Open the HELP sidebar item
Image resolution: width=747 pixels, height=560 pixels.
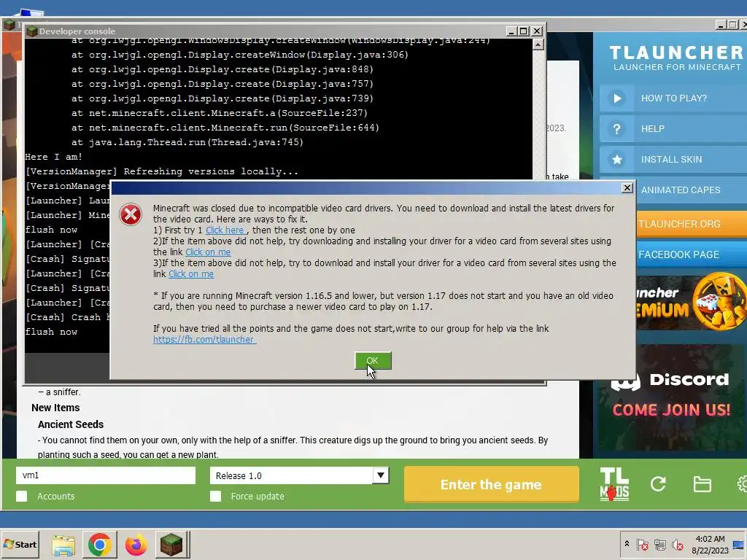coord(673,128)
